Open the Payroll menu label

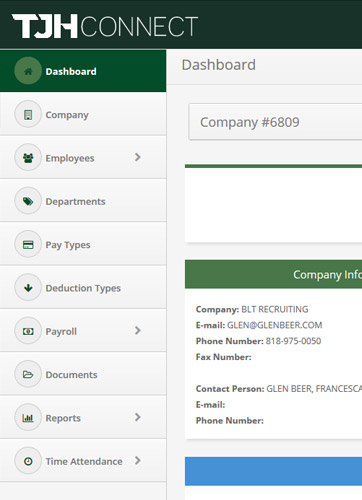tap(61, 331)
